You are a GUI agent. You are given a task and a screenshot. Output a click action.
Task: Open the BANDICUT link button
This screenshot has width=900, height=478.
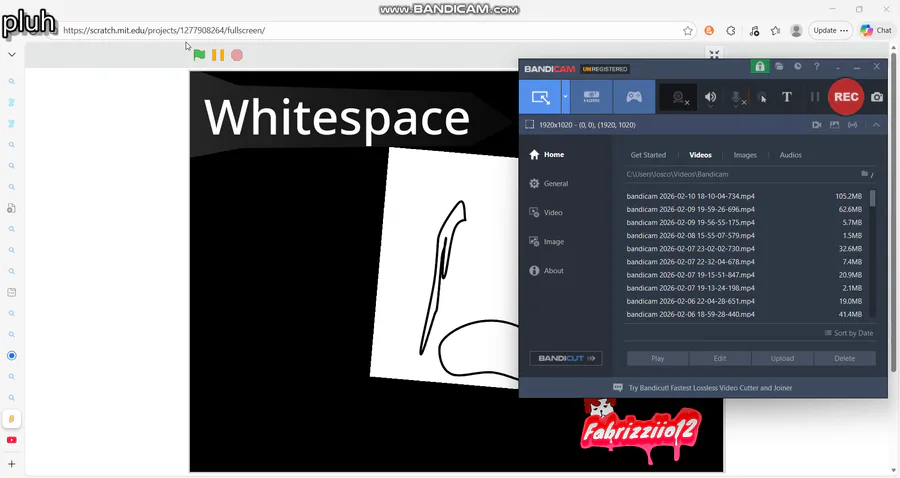[x=566, y=358]
